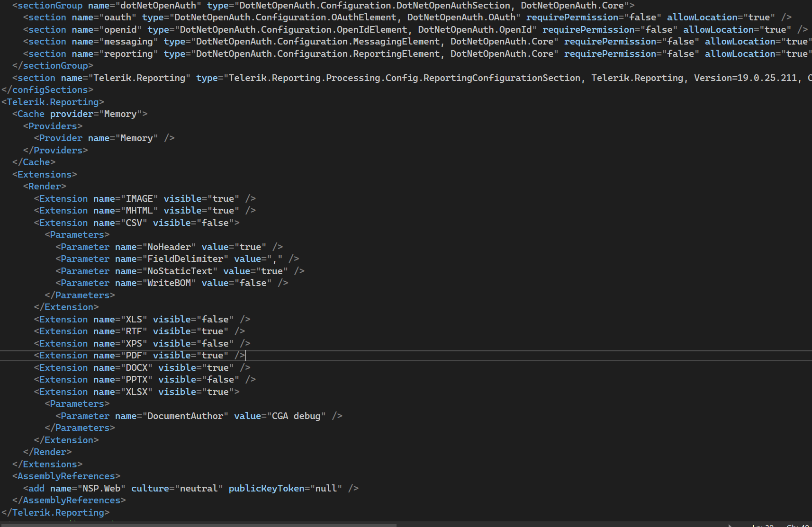Image resolution: width=812 pixels, height=527 pixels.
Task: Click the "MHTML" extension name
Action: point(139,210)
